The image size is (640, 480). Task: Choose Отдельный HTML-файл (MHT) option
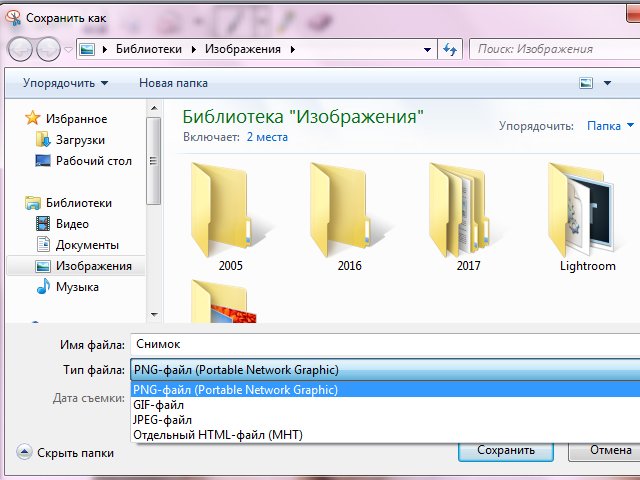[x=385, y=435]
